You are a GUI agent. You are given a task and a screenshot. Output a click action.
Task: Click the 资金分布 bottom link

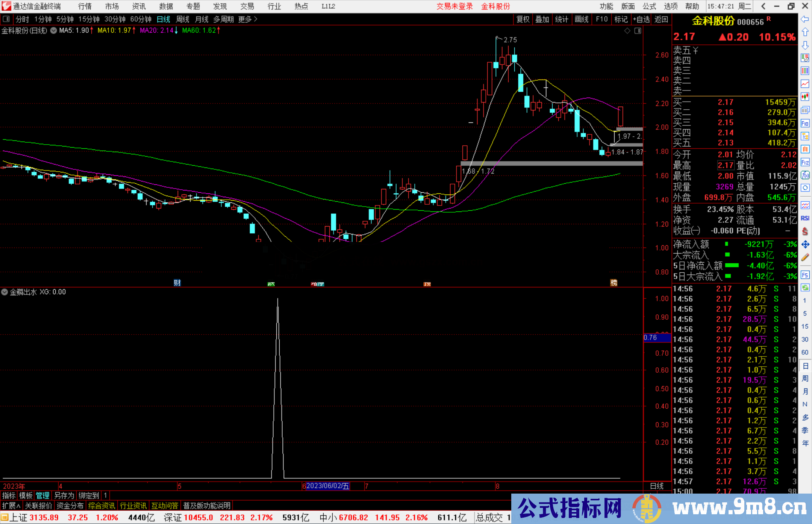click(x=70, y=506)
